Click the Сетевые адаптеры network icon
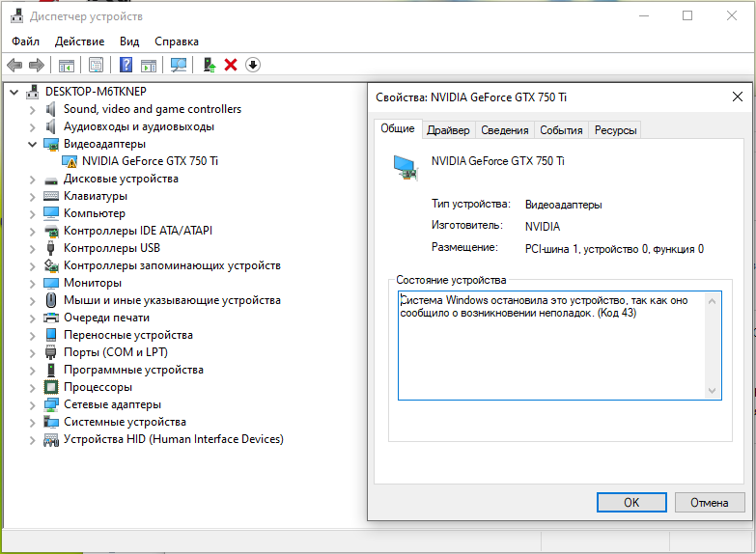Screen dimensions: 756x554 click(50, 404)
